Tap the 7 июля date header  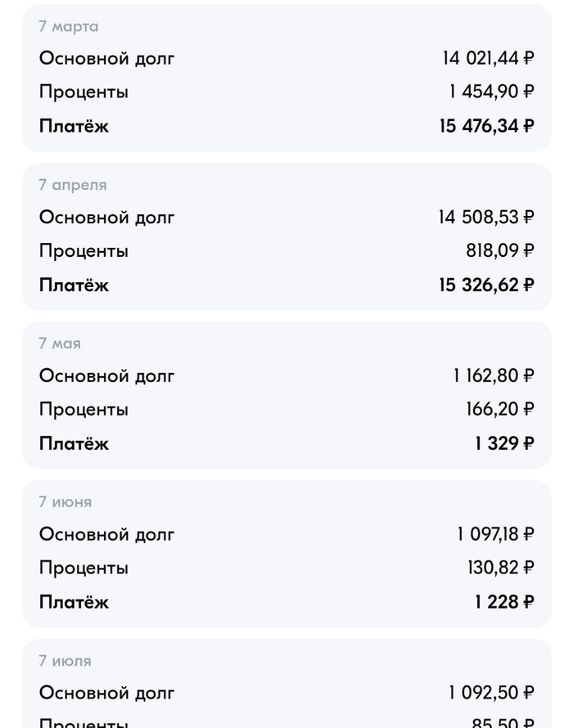(65, 661)
